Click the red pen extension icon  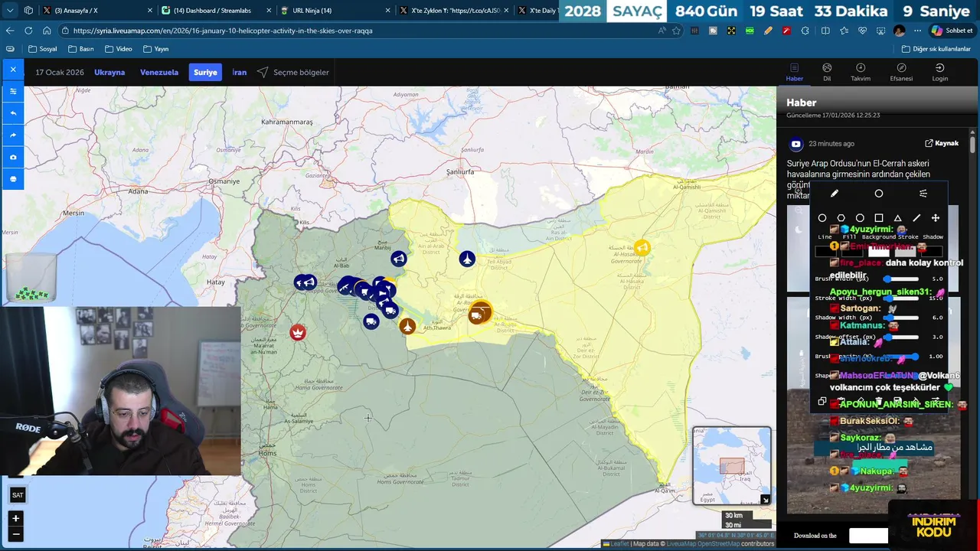786,31
